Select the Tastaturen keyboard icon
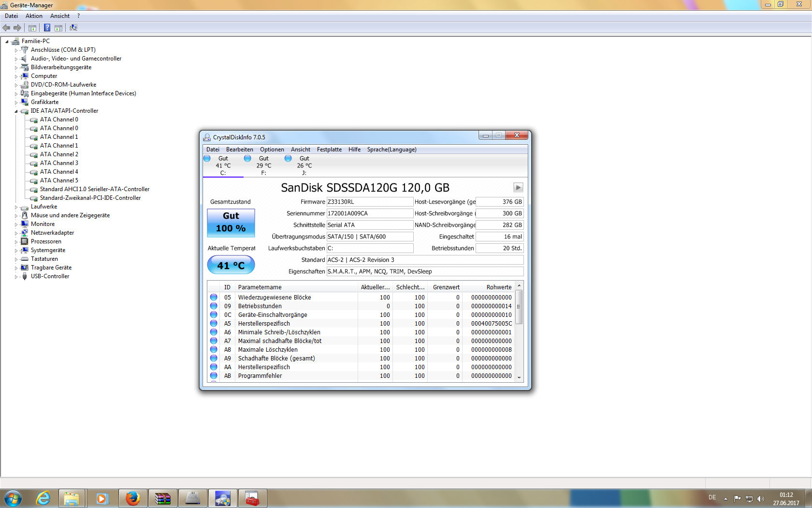The image size is (812, 508). click(25, 259)
